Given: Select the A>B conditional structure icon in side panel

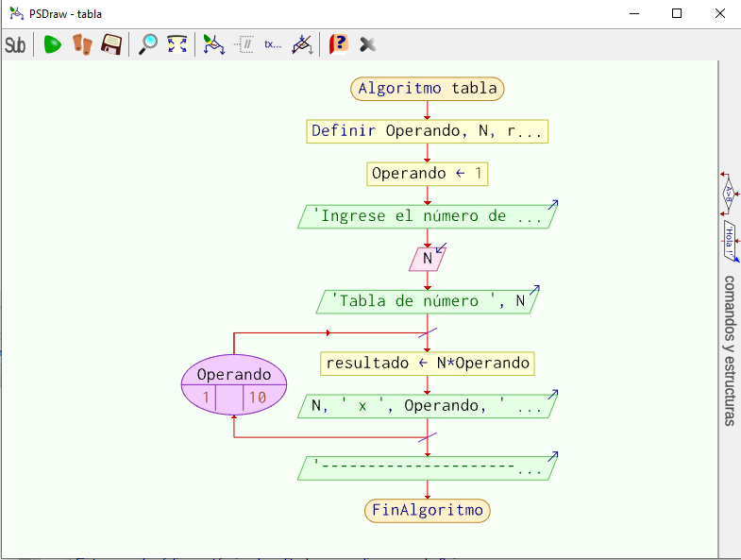Looking at the screenshot, I should [x=729, y=194].
